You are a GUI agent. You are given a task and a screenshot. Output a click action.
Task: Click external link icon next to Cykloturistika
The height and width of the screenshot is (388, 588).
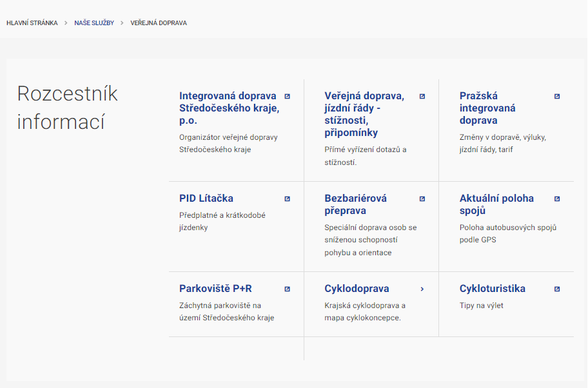[x=557, y=289]
